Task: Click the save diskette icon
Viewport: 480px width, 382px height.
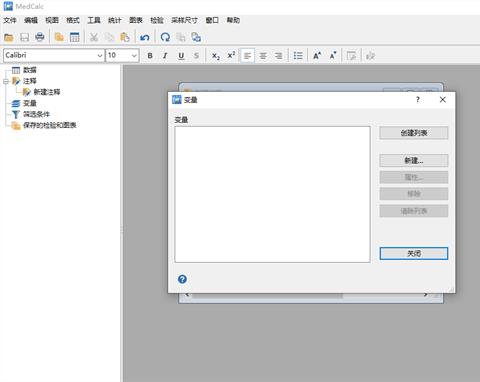Action: (24, 37)
